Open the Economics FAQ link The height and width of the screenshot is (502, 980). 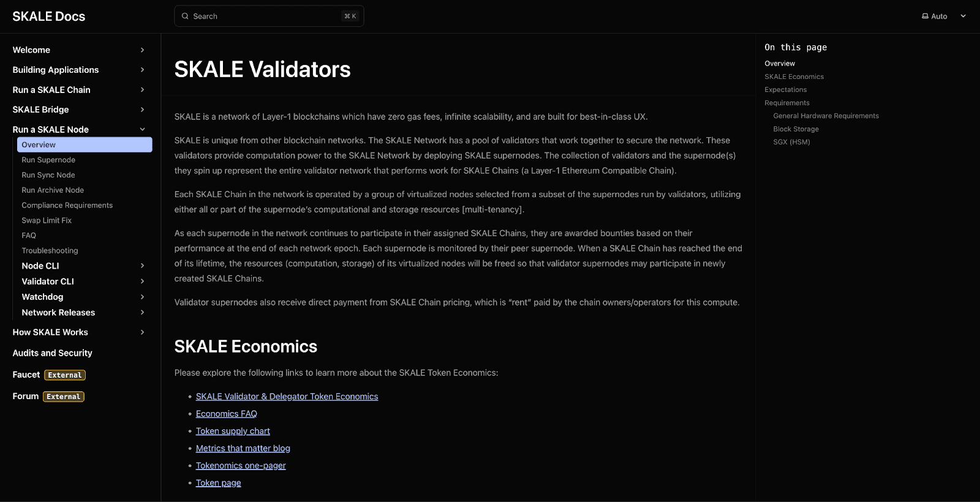226,414
